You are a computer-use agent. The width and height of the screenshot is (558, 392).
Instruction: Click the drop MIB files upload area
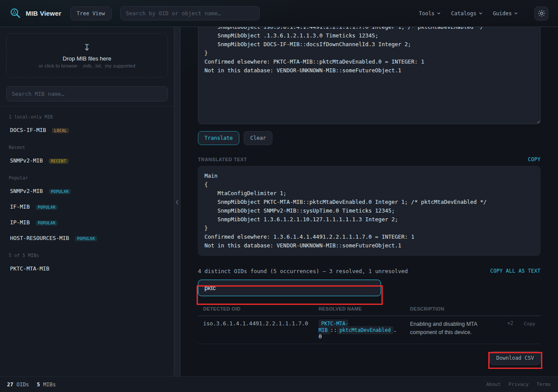click(87, 55)
